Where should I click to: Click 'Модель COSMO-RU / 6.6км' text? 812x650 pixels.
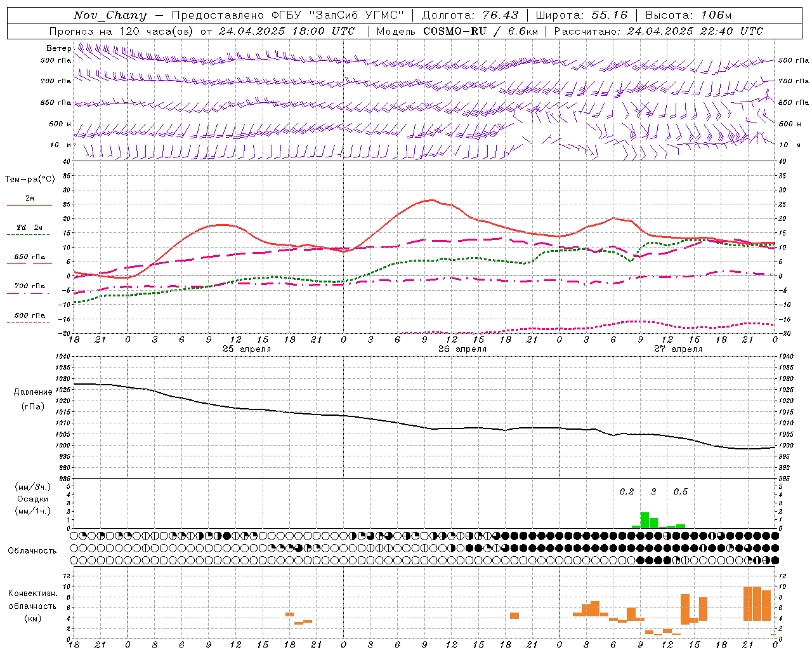tap(457, 31)
